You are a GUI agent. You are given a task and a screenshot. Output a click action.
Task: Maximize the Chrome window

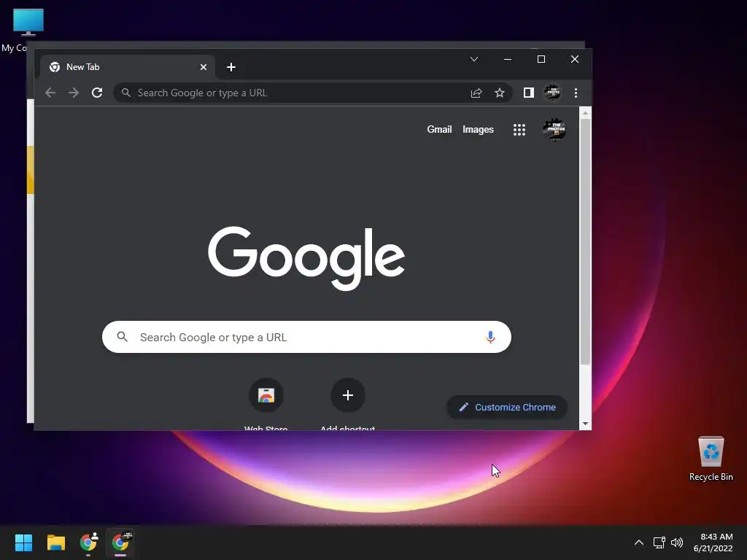pos(541,59)
